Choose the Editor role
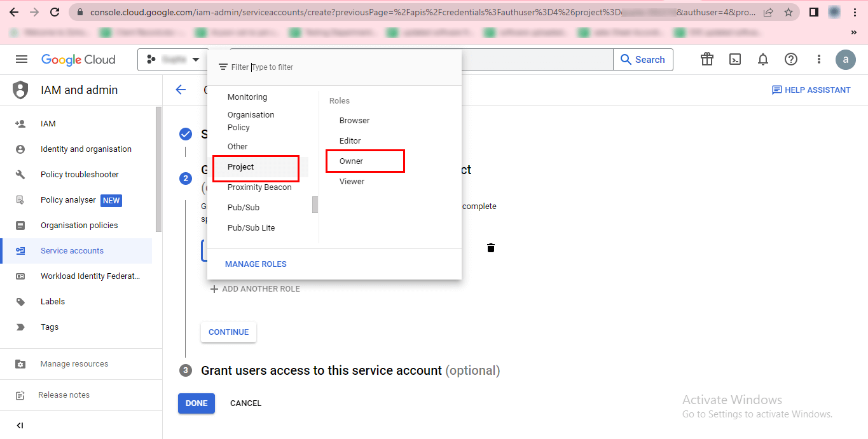Viewport: 868px width, 439px height. tap(350, 141)
